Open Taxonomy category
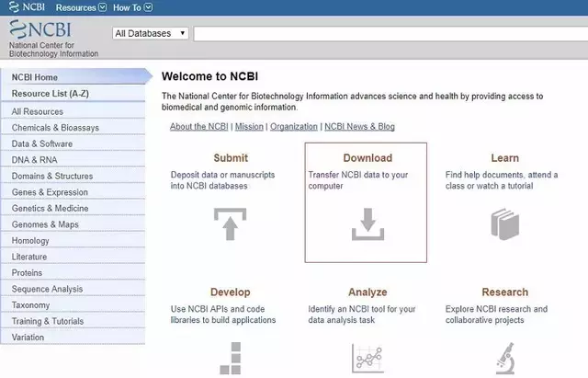Viewport: 588px width, 378px height. click(73, 305)
